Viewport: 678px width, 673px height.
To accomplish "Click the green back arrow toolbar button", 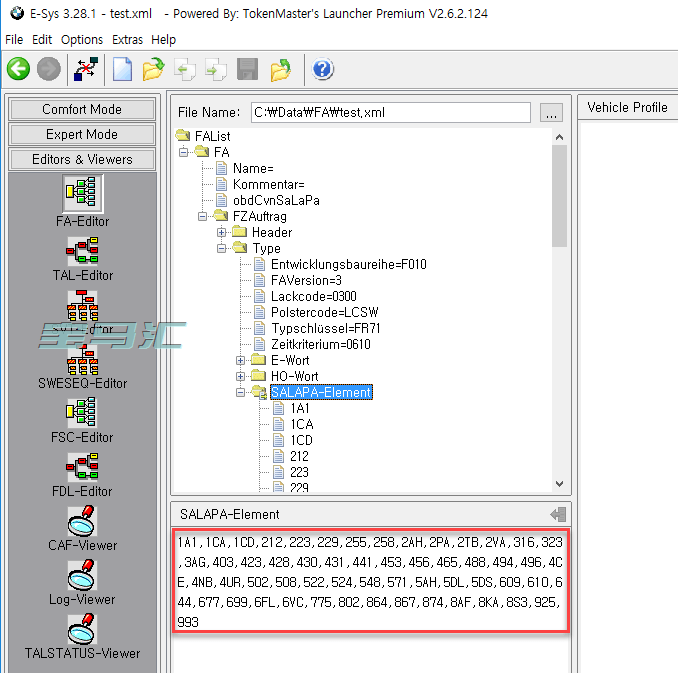I will 18,69.
